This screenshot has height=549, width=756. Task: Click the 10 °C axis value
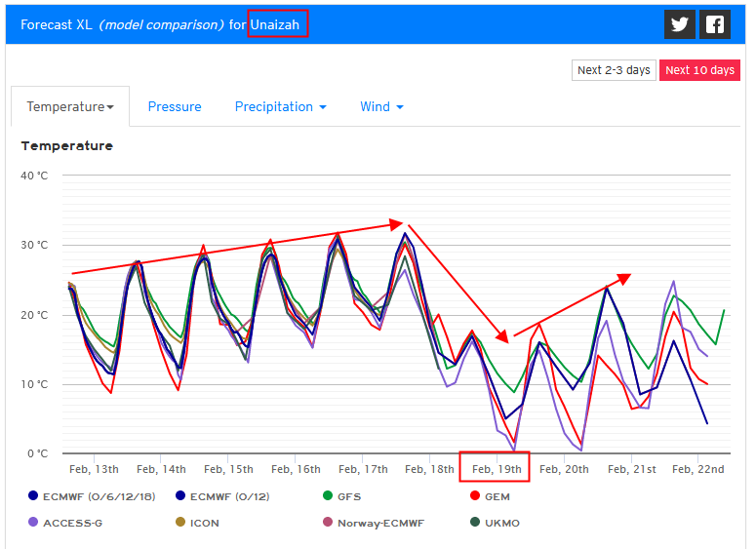tap(34, 384)
